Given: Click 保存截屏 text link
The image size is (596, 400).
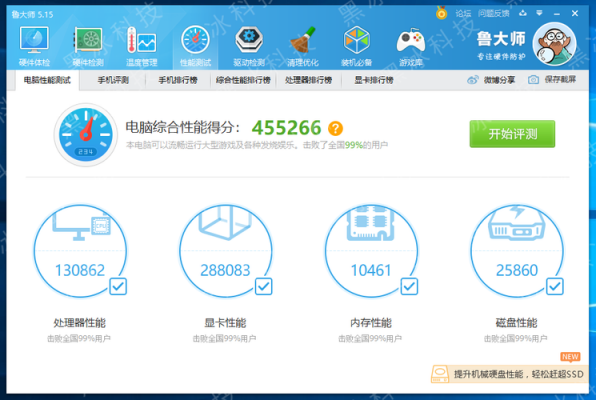Looking at the screenshot, I should click(x=560, y=79).
